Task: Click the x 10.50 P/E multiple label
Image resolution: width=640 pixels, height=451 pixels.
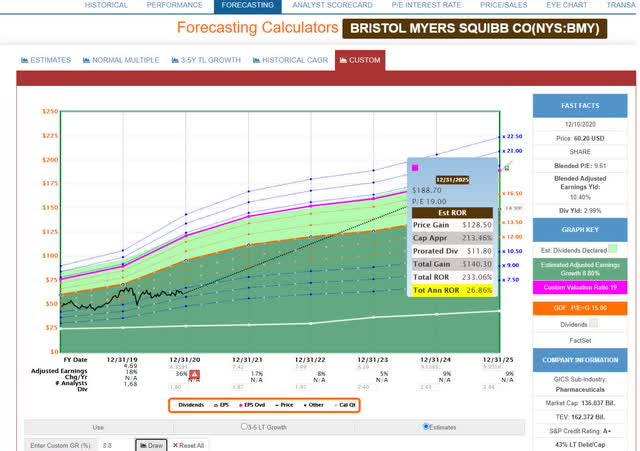Action: click(x=512, y=251)
